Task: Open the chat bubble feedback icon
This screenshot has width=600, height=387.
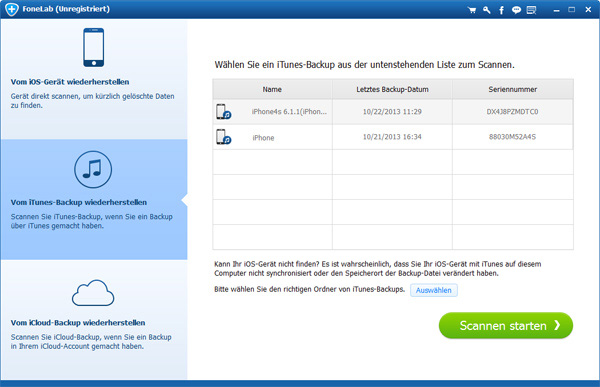Action: click(516, 10)
